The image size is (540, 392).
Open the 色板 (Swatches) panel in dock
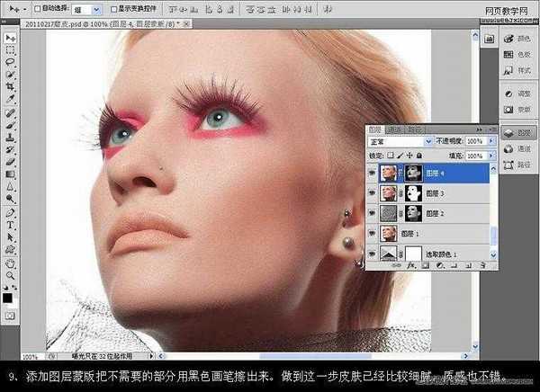(x=518, y=54)
